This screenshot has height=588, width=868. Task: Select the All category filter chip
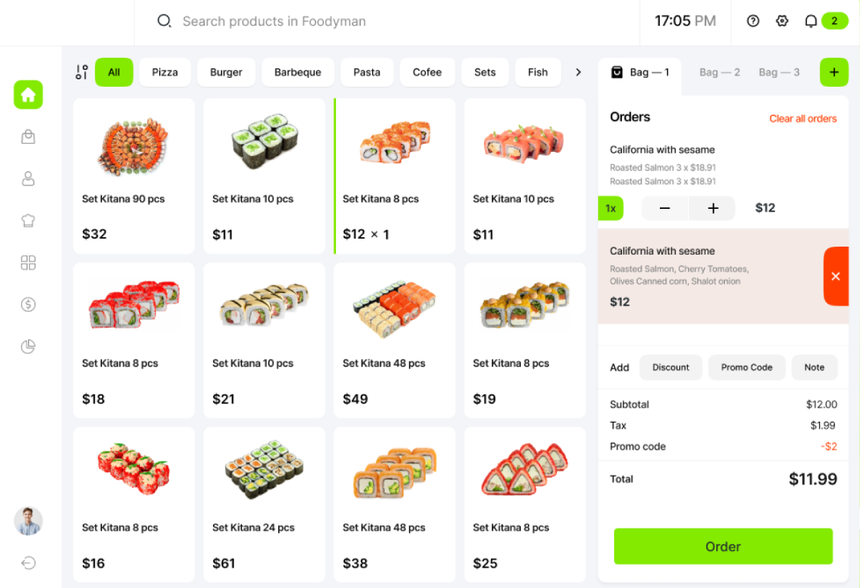coord(113,71)
